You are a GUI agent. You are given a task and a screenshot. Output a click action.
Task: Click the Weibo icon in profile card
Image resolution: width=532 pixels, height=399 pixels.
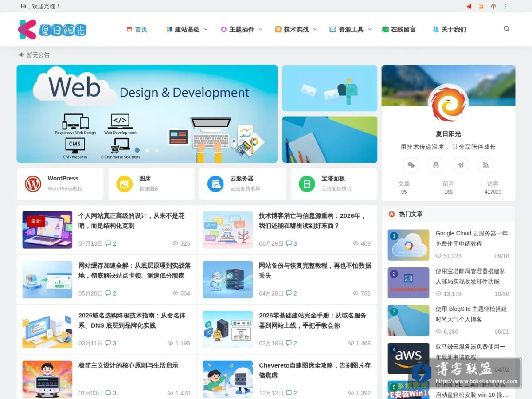[x=461, y=165]
